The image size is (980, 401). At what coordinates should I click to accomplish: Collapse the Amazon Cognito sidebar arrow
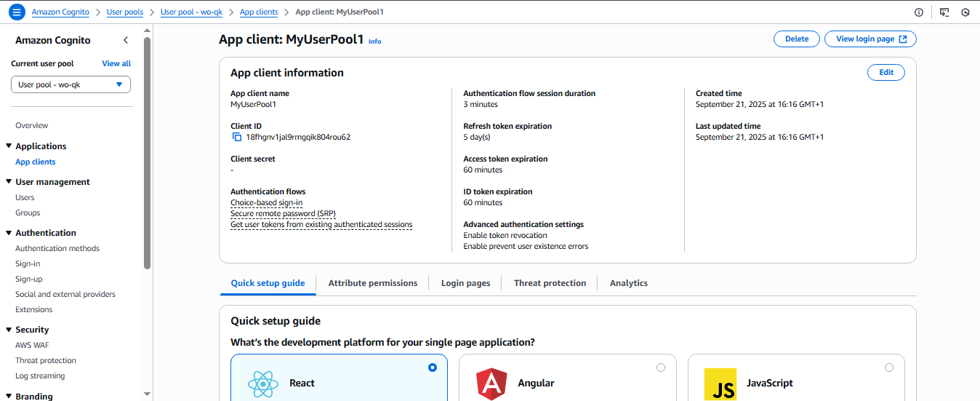(125, 41)
